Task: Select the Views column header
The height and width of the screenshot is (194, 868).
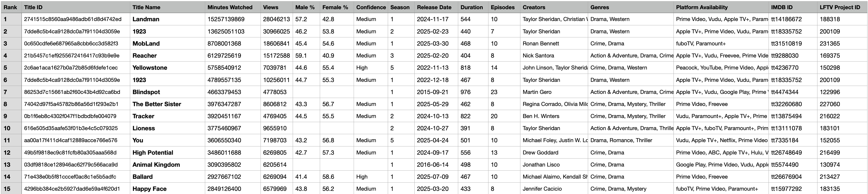Action: (x=270, y=7)
